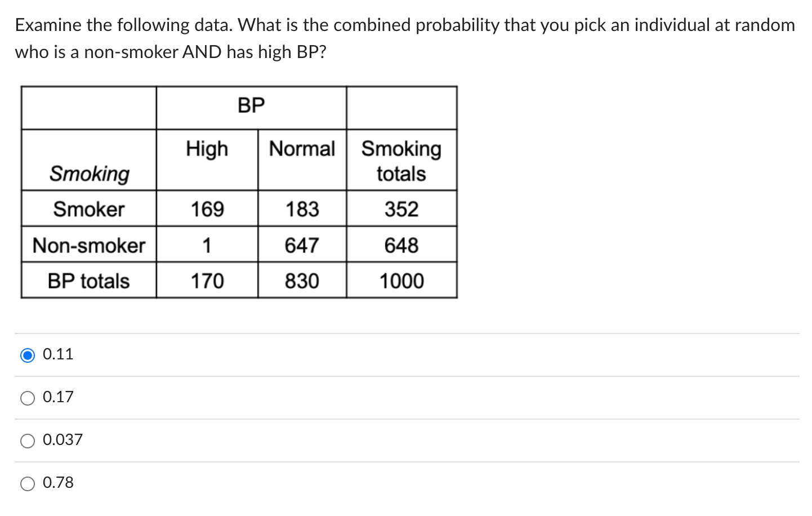Image resolution: width=812 pixels, height=516 pixels.
Task: Click the 0.11 answer label text
Action: [57, 354]
